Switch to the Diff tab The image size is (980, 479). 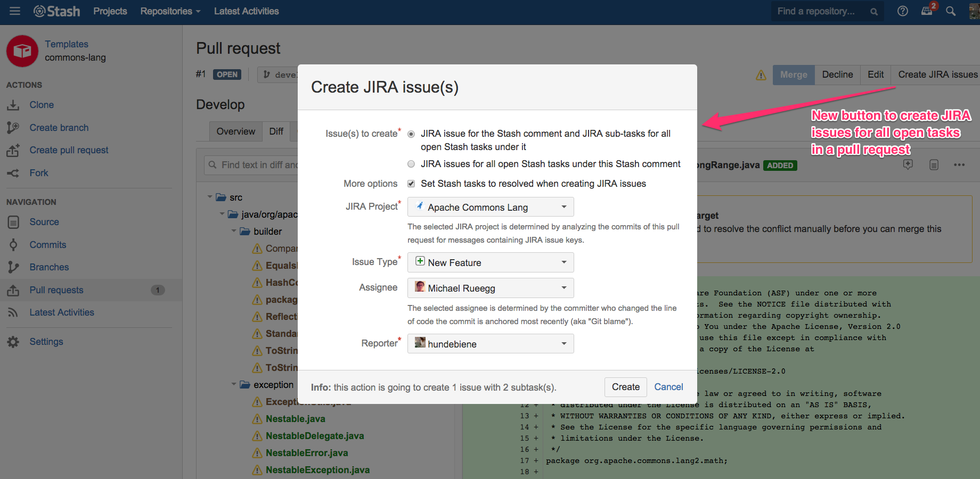coord(276,131)
